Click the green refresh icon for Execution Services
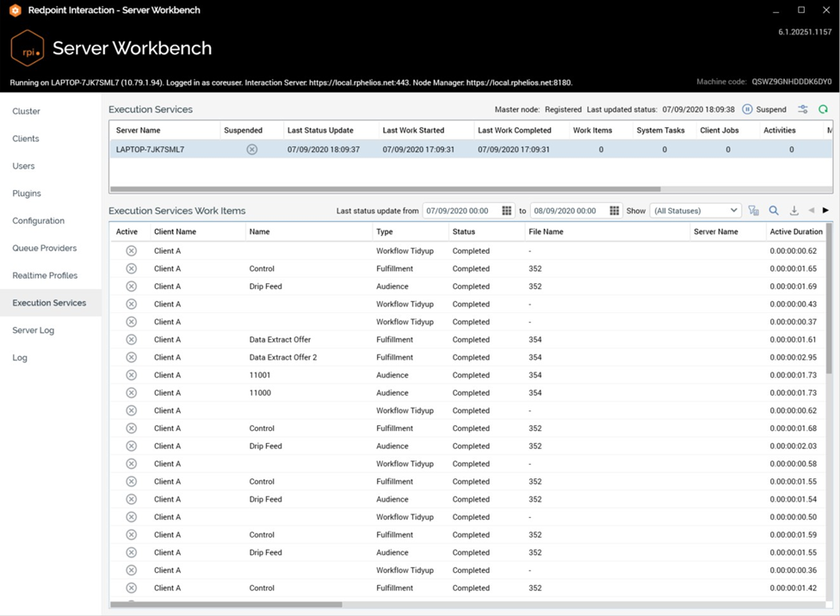This screenshot has width=840, height=616. click(823, 109)
